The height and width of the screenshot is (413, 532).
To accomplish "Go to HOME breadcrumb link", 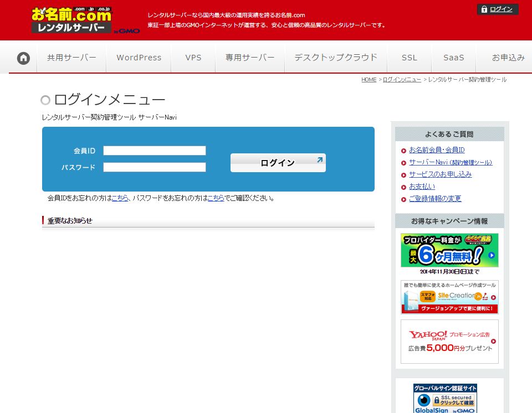I will 369,80.
